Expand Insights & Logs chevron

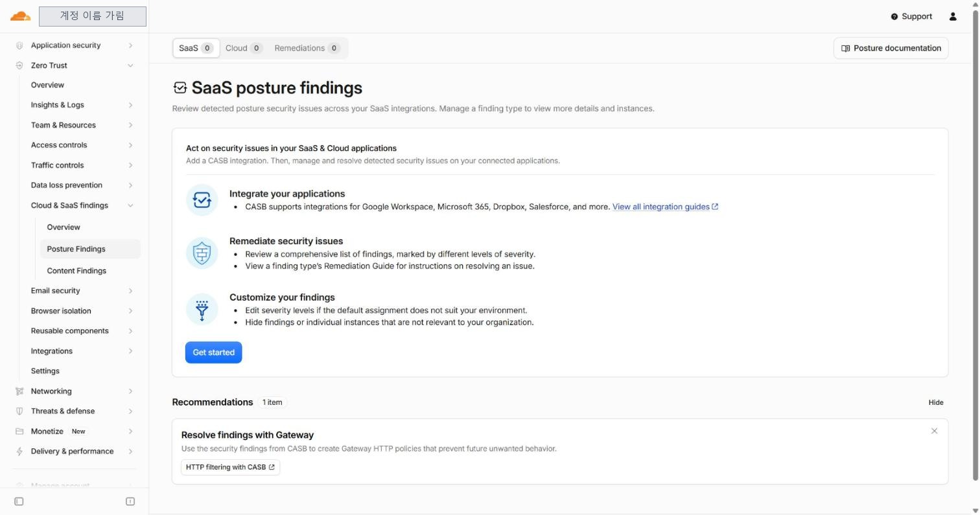130,105
